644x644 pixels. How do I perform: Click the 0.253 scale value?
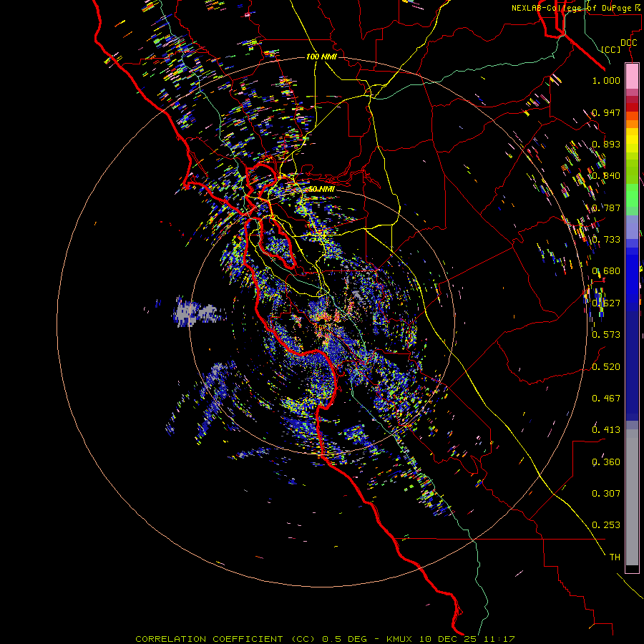pos(606,525)
